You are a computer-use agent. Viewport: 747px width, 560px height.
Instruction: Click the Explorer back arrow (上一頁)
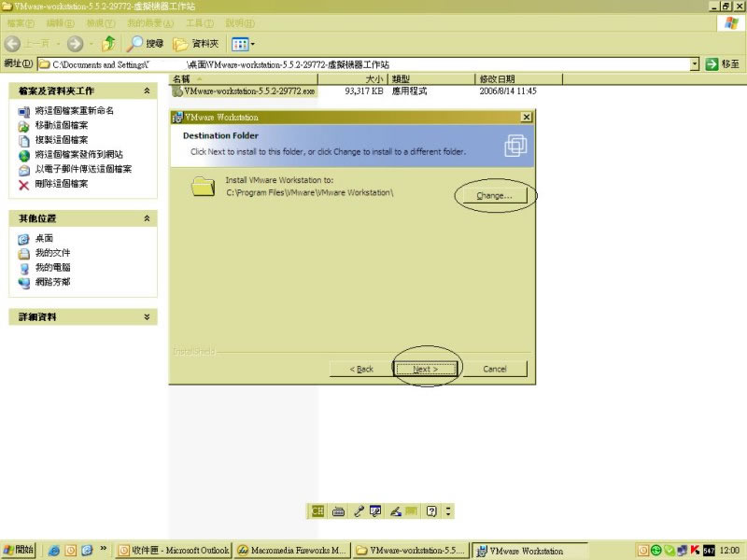click(x=13, y=44)
